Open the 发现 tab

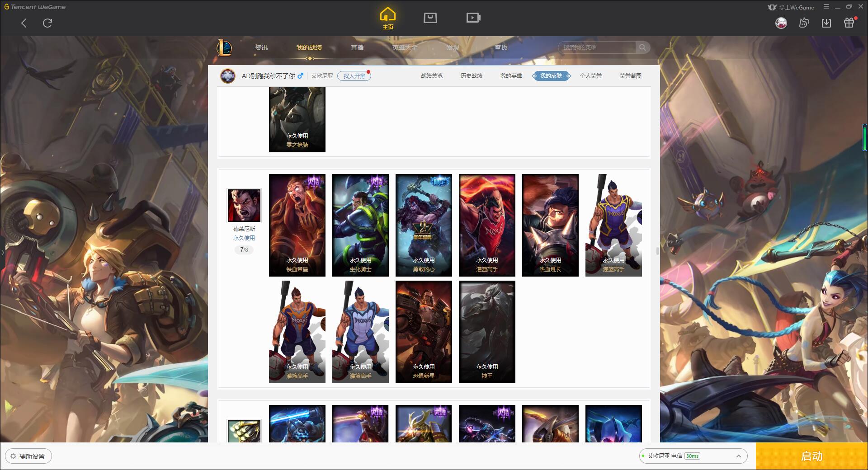[x=453, y=47]
